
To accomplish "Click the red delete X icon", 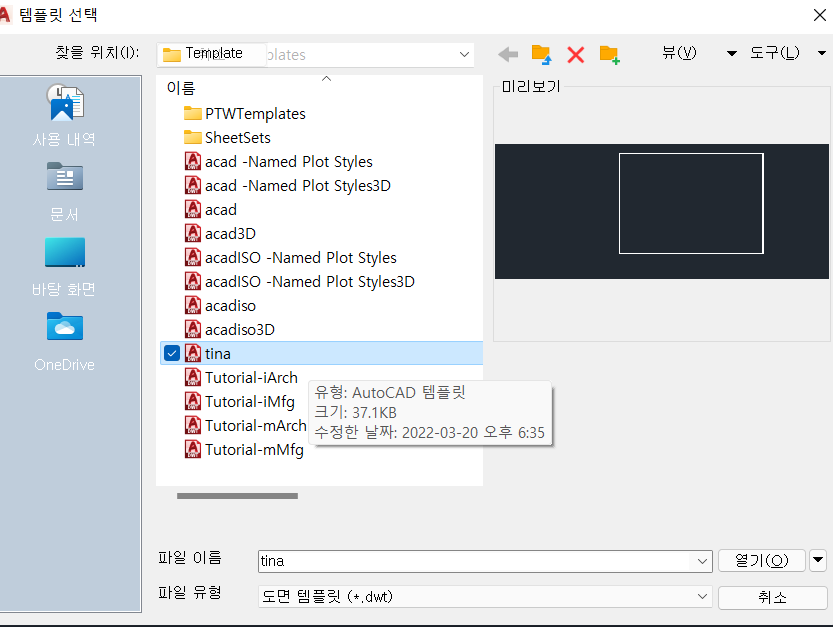I will (575, 54).
